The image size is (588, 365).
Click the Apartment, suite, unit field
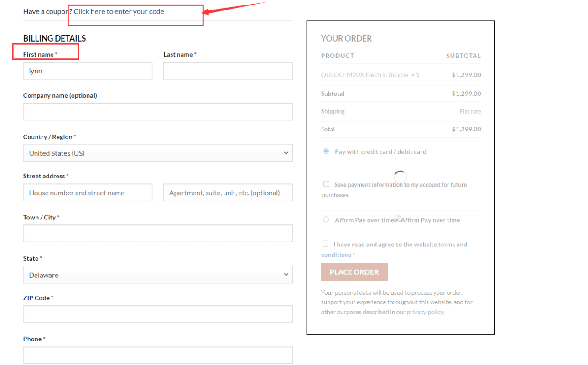(228, 193)
